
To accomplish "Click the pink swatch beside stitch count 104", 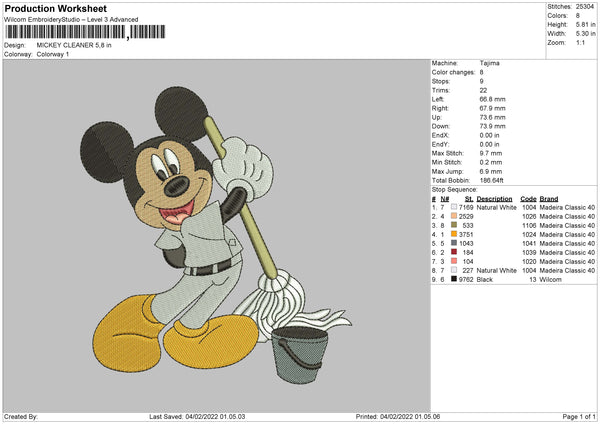I will point(454,261).
